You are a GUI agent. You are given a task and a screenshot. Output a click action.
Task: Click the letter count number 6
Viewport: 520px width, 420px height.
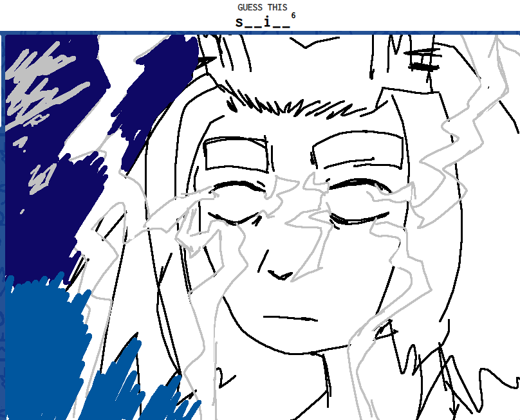(293, 15)
